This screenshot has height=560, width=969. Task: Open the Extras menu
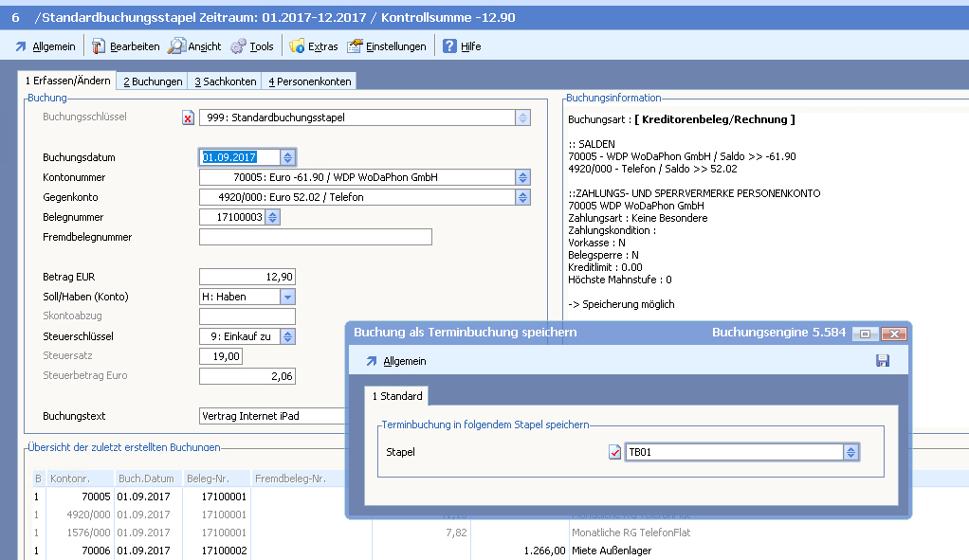[x=313, y=46]
